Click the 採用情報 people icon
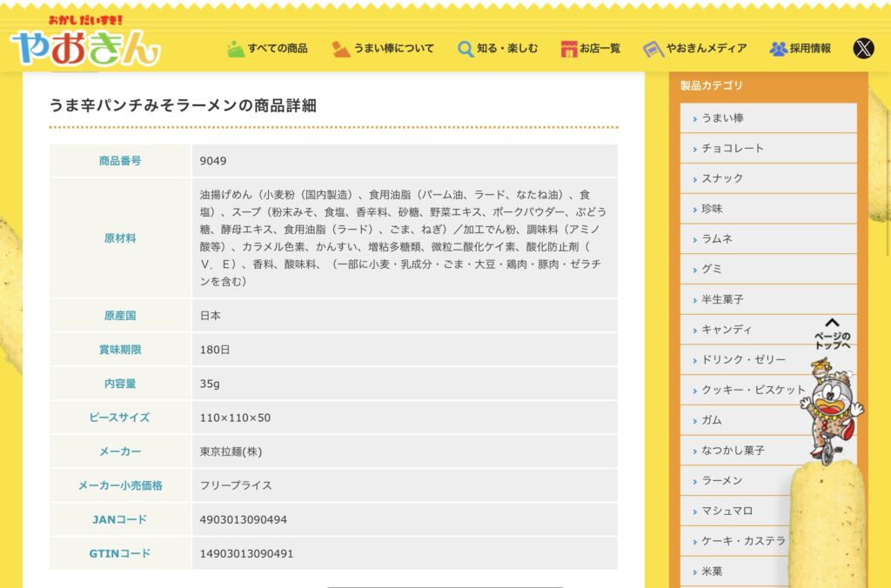This screenshot has width=891, height=588. (x=778, y=49)
